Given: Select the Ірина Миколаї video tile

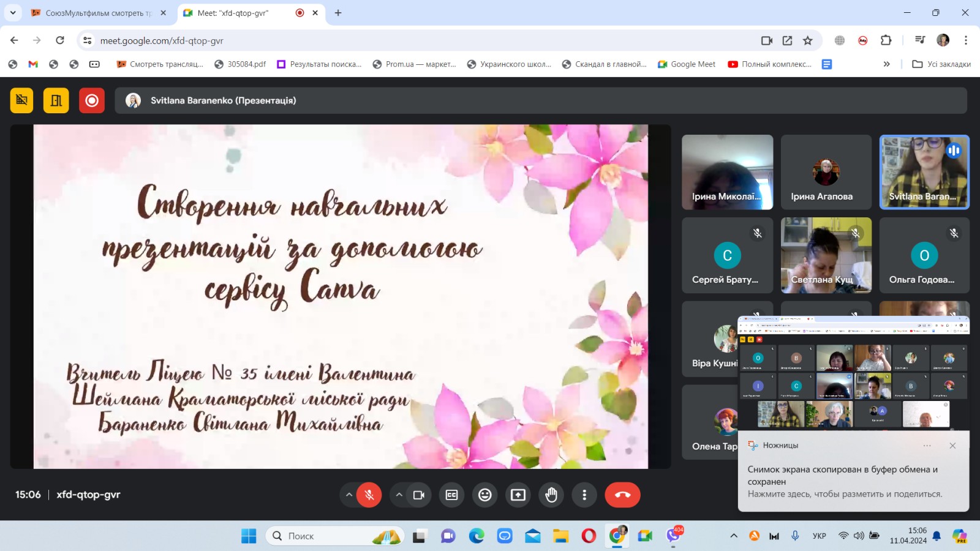Looking at the screenshot, I should (x=728, y=172).
